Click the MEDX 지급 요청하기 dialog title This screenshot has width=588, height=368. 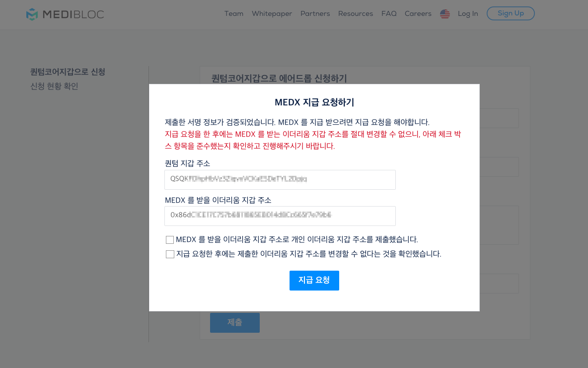point(314,102)
